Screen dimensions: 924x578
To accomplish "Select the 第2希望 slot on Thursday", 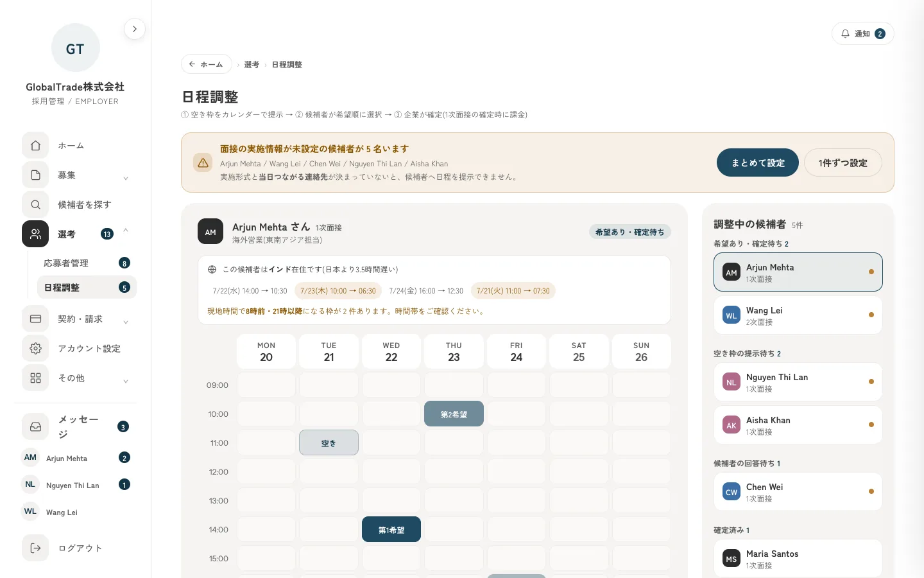I will tap(454, 414).
